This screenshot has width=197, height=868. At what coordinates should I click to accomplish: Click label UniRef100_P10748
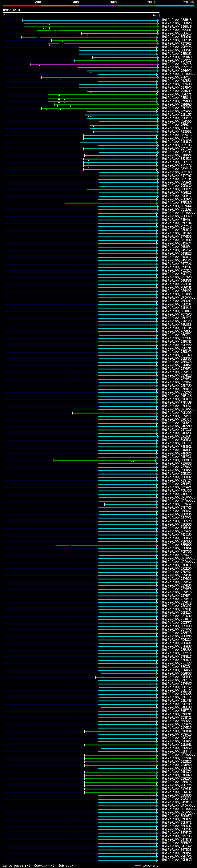(177, 64)
